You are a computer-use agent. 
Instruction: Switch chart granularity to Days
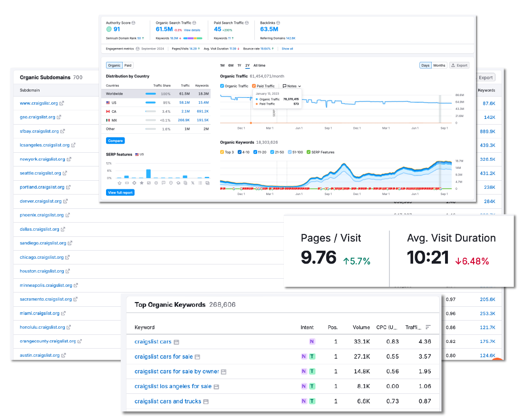tap(426, 65)
